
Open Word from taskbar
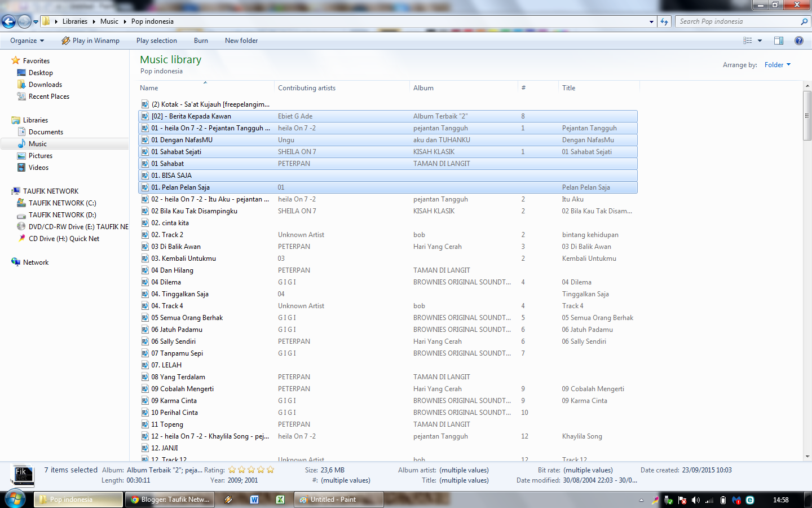(x=254, y=500)
